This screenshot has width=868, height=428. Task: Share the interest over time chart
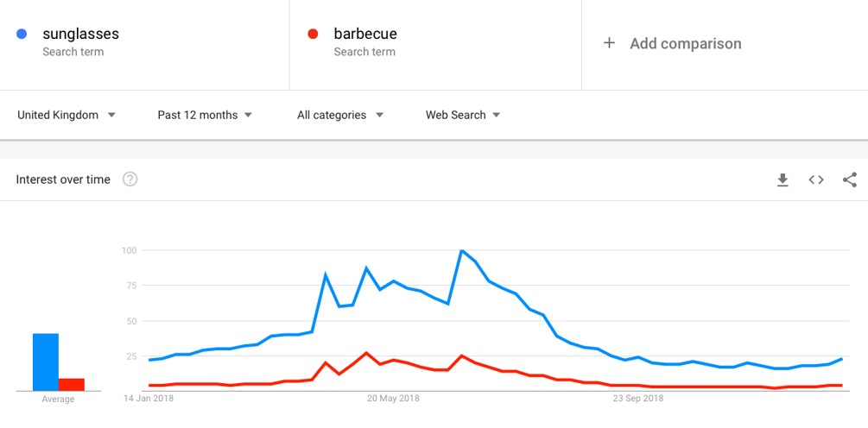850,179
